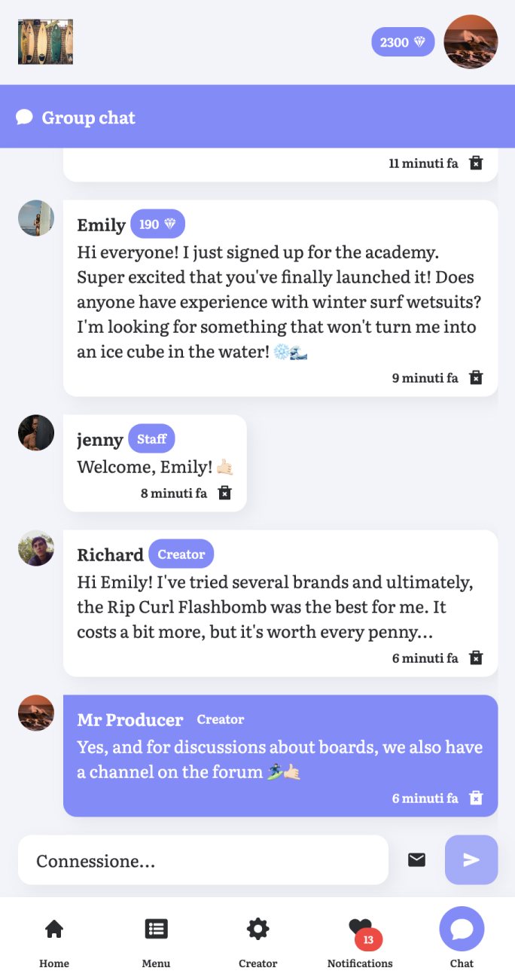Click the 2300 diamonds balance badge

click(403, 42)
